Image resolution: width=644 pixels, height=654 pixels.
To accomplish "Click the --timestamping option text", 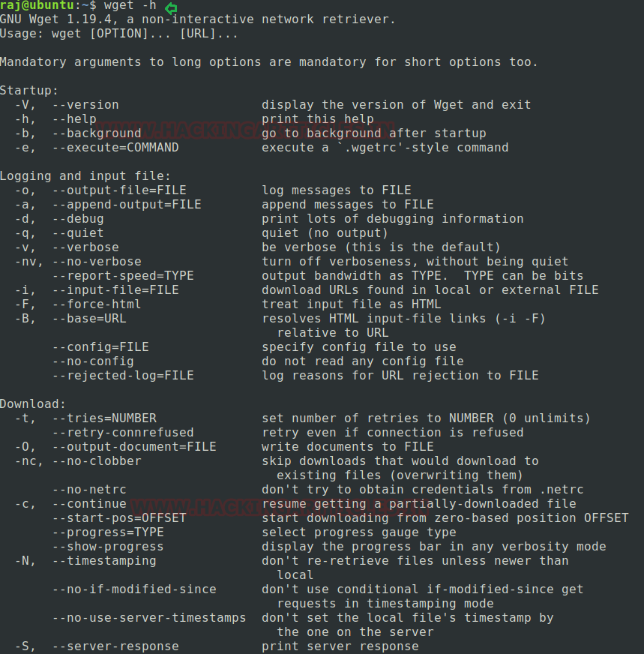I will tap(103, 560).
